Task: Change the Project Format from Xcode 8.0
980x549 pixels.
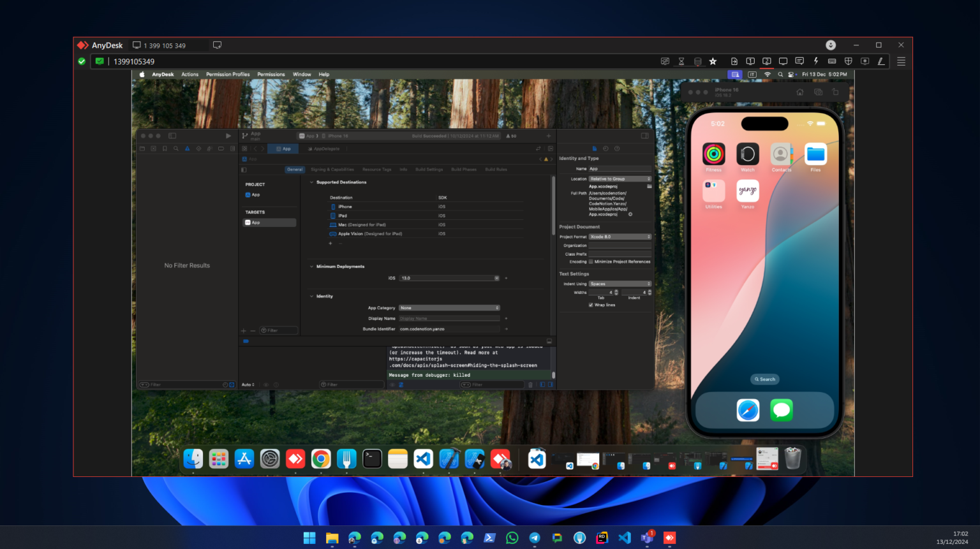Action: point(620,237)
